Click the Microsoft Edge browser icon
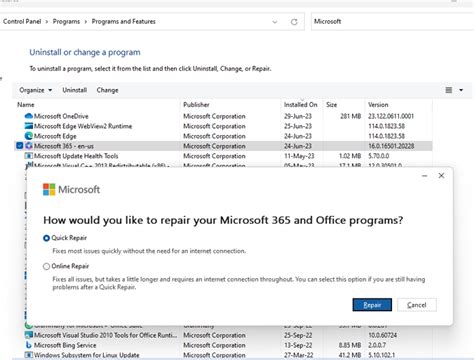Viewport: 474px width, 360px height. pyautogui.click(x=29, y=136)
